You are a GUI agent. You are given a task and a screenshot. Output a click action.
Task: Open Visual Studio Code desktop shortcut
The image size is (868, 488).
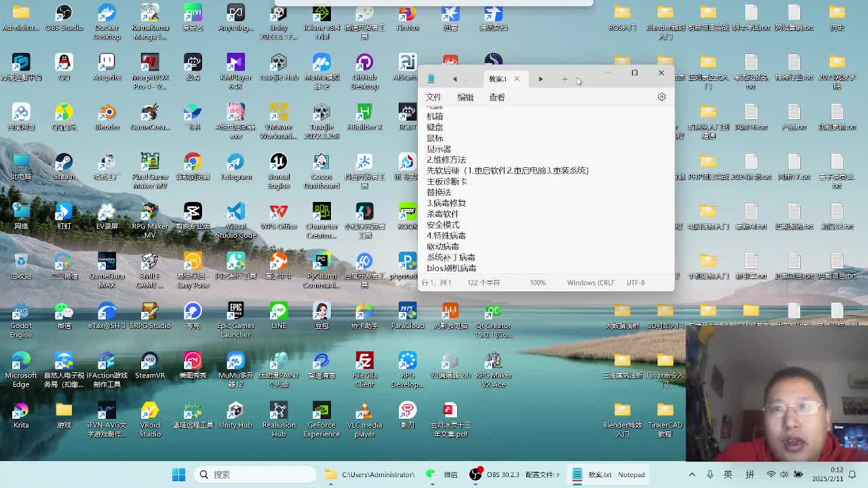[235, 222]
